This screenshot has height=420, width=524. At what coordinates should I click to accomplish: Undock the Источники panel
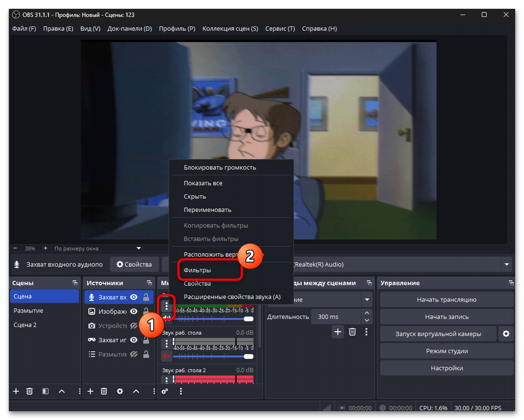[x=149, y=283]
